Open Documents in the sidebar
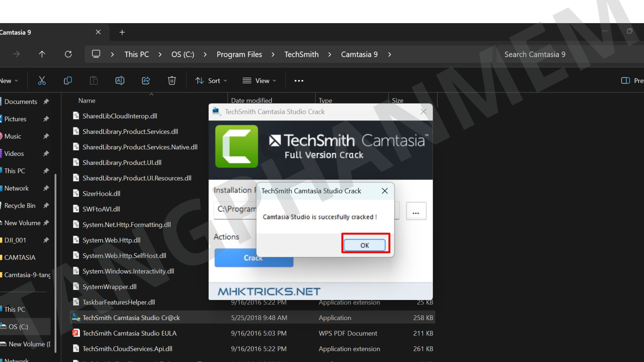 pyautogui.click(x=20, y=102)
